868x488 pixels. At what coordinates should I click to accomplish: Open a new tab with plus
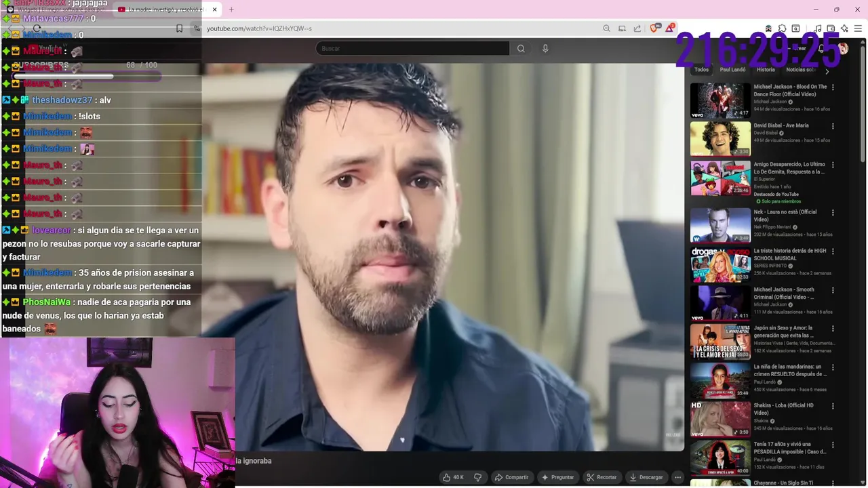(231, 9)
